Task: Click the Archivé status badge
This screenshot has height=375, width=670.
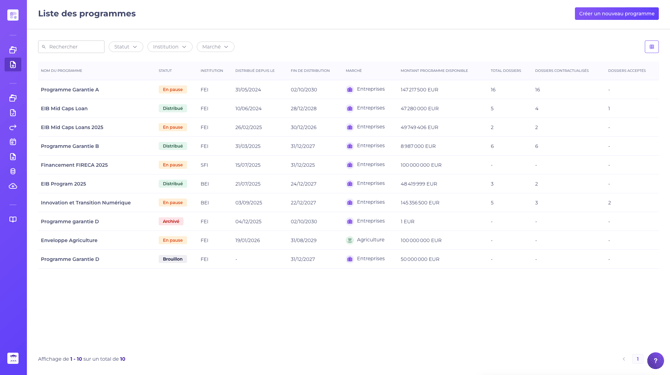Action: point(171,221)
